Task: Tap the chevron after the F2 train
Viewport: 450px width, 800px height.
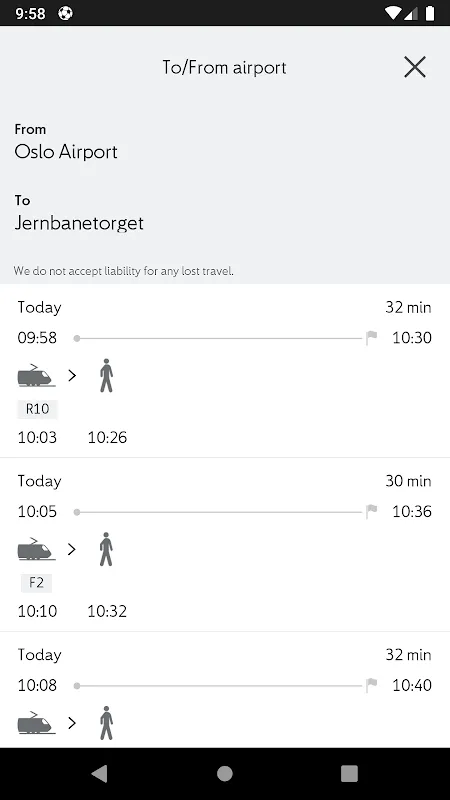Action: click(72, 549)
